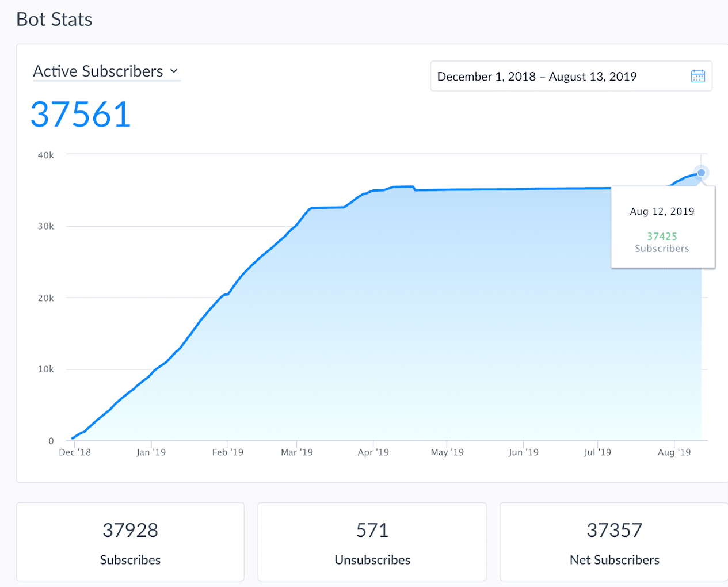
Task: Click the 40k y-axis label
Action: pyautogui.click(x=46, y=155)
